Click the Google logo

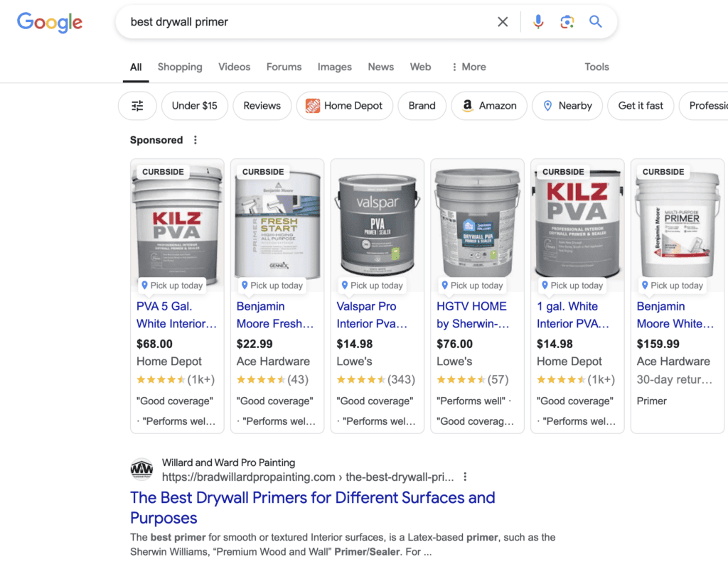pyautogui.click(x=50, y=22)
